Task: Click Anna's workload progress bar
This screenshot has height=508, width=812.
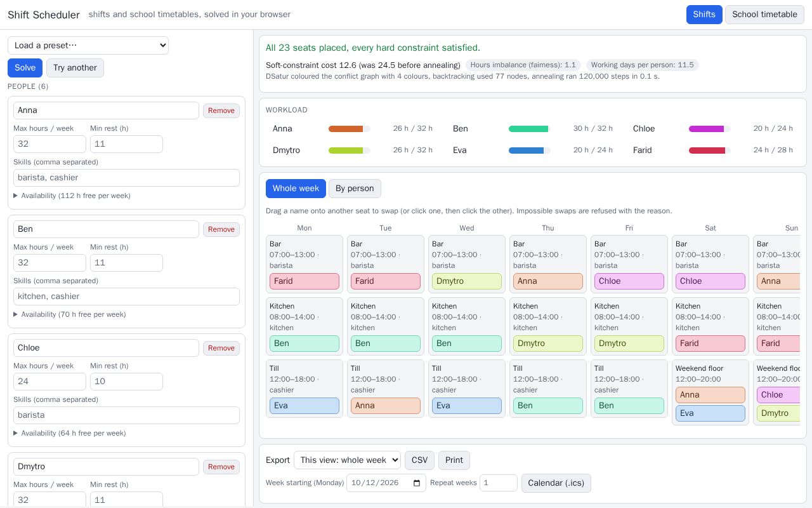Action: point(350,129)
